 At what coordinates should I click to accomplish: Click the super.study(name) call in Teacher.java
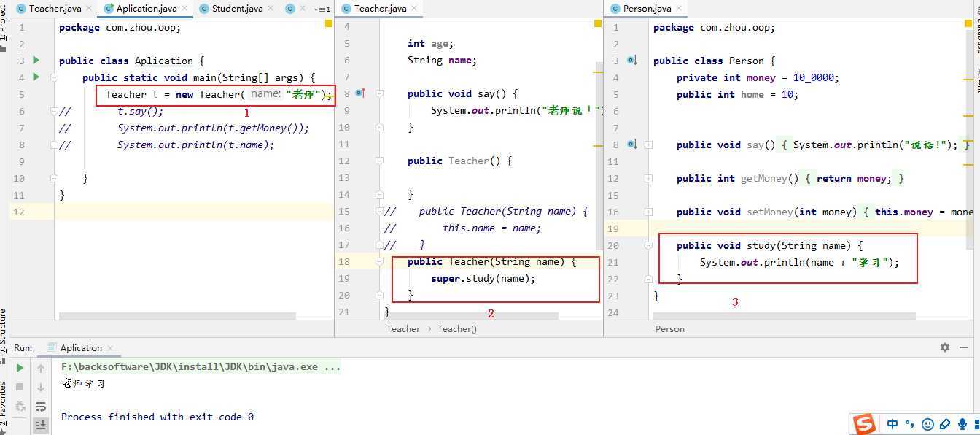coord(483,278)
